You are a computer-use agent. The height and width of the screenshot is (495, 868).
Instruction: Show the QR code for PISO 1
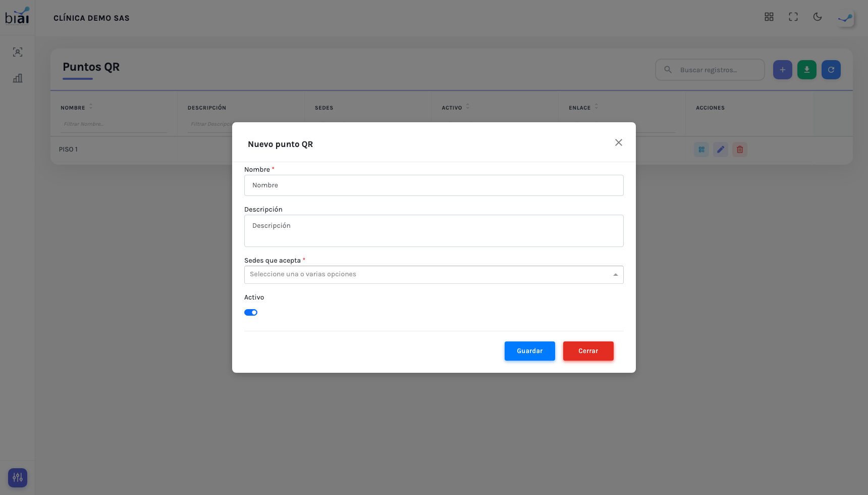click(x=701, y=150)
